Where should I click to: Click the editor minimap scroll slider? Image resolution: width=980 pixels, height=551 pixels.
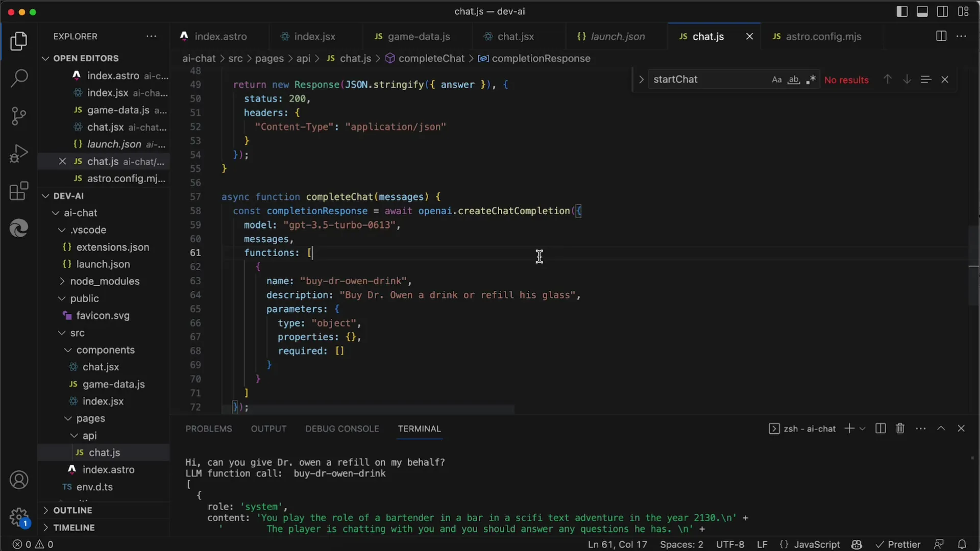tap(974, 265)
